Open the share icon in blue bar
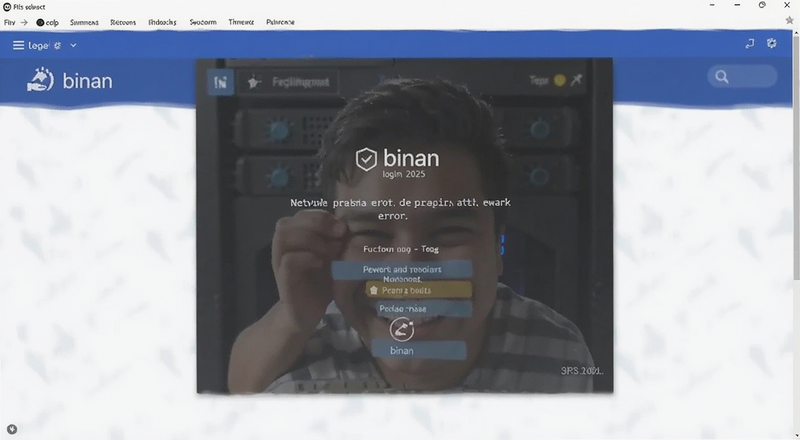This screenshot has height=440, width=800. click(749, 44)
